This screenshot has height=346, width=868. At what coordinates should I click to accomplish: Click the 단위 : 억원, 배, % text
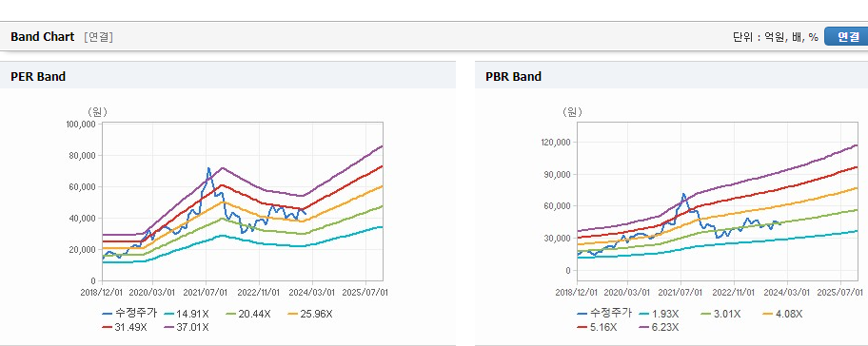pos(775,37)
